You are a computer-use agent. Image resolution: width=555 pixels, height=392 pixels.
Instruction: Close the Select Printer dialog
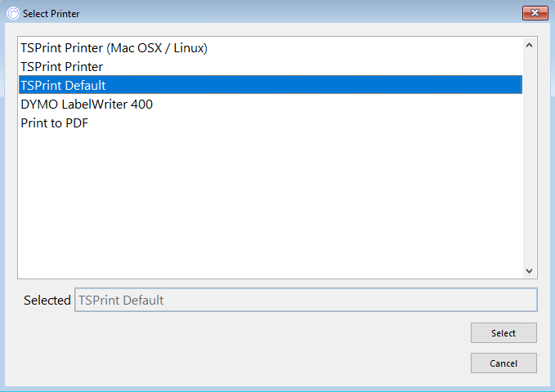(x=535, y=13)
